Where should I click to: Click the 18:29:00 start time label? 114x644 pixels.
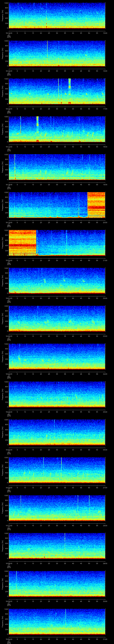[x=9, y=601]
